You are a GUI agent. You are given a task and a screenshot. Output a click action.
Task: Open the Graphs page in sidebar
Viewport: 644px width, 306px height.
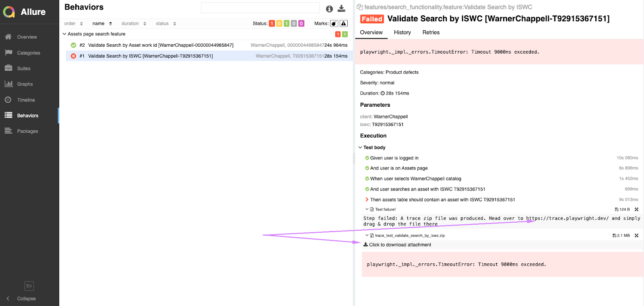pyautogui.click(x=25, y=84)
